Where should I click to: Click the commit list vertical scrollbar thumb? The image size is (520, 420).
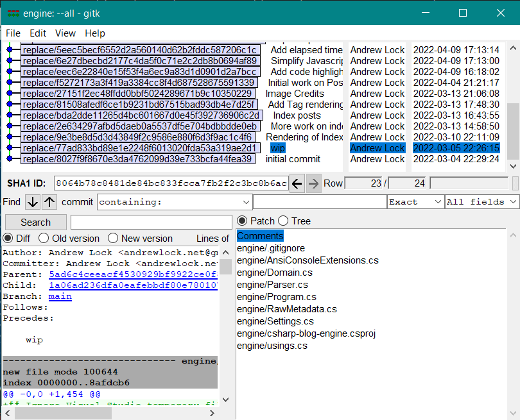coord(513,131)
